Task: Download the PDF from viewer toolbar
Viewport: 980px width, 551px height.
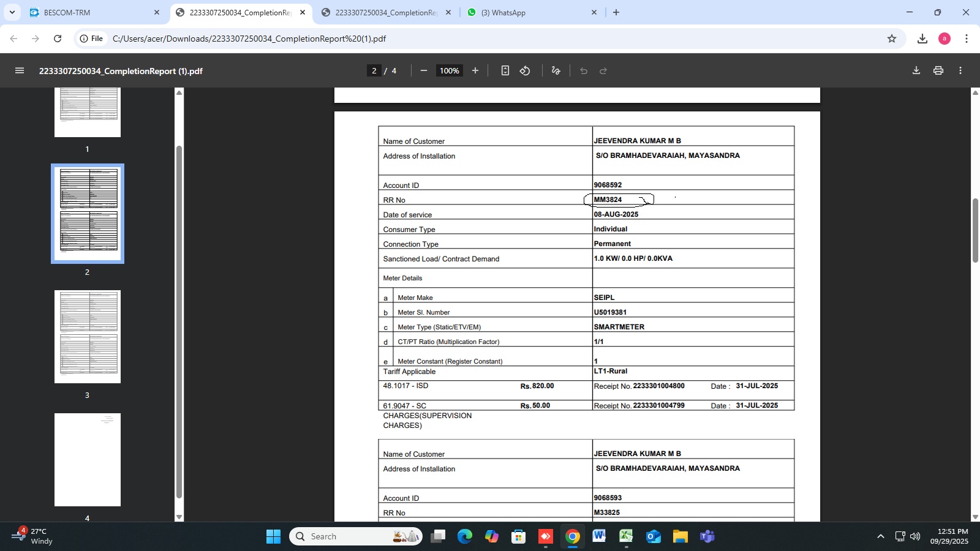Action: [916, 71]
